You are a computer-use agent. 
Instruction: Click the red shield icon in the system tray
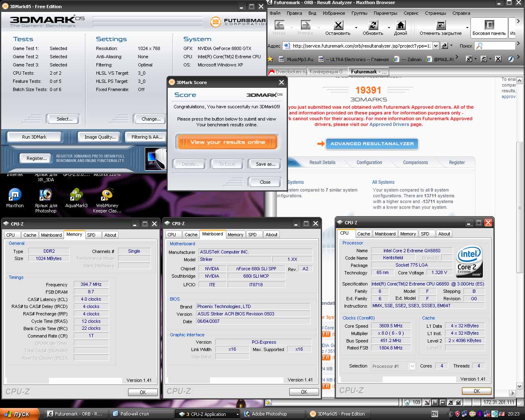pos(457,414)
